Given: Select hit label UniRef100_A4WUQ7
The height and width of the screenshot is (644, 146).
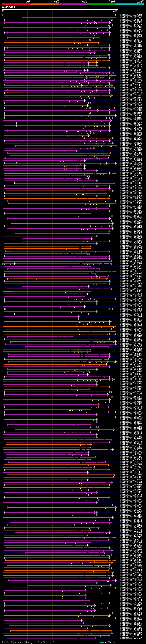Looking at the screenshot, I should (x=131, y=201).
